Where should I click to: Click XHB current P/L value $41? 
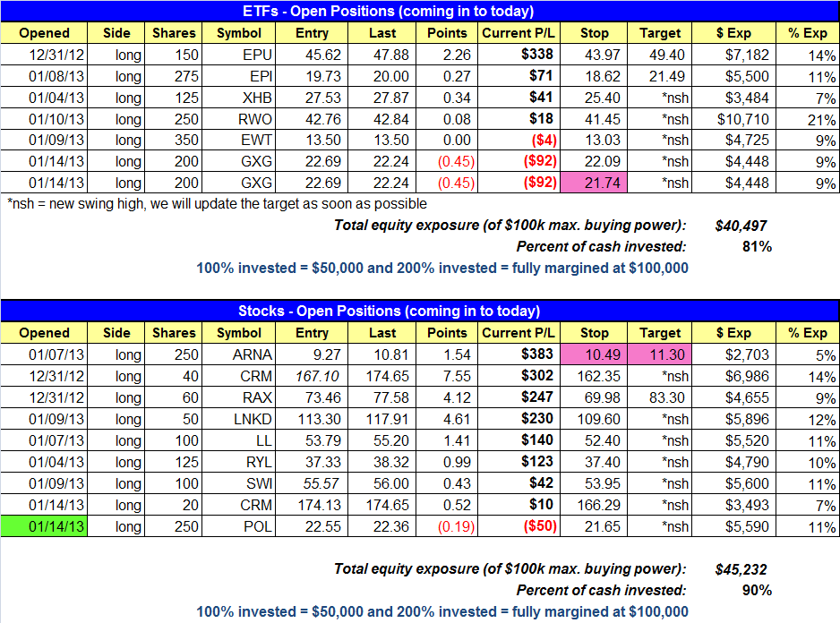click(x=541, y=97)
